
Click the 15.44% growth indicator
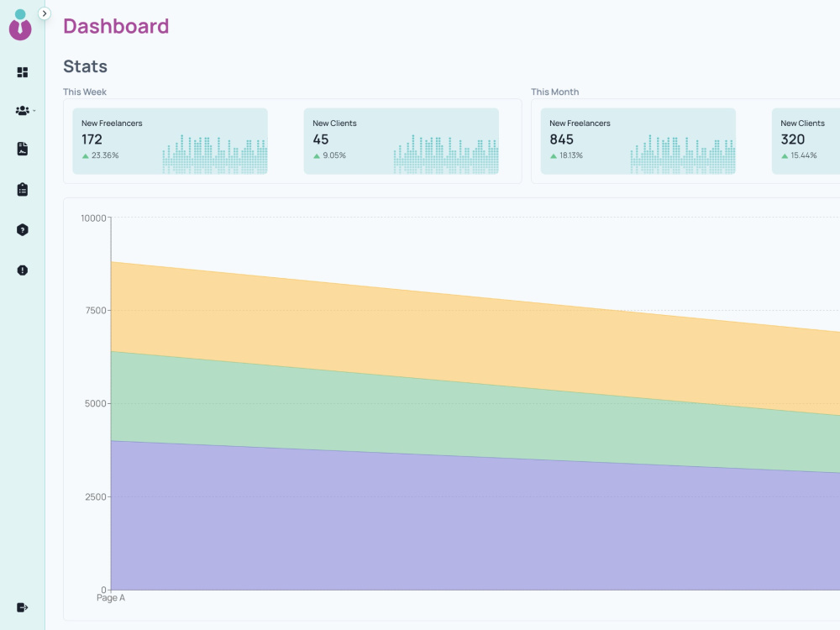(800, 155)
